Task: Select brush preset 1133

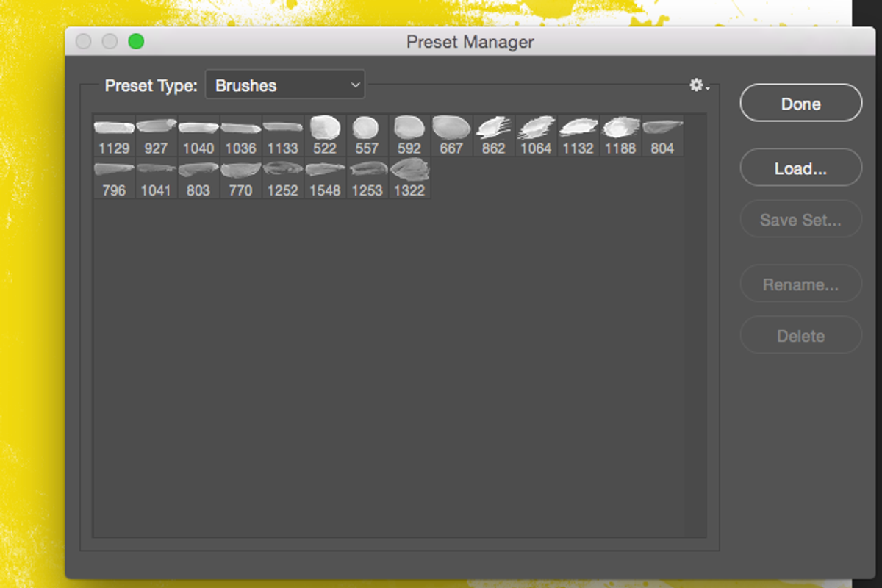Action: point(283,136)
